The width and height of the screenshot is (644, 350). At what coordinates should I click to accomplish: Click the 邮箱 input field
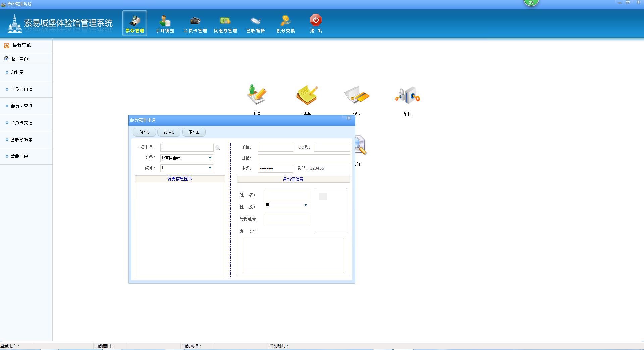[303, 158]
